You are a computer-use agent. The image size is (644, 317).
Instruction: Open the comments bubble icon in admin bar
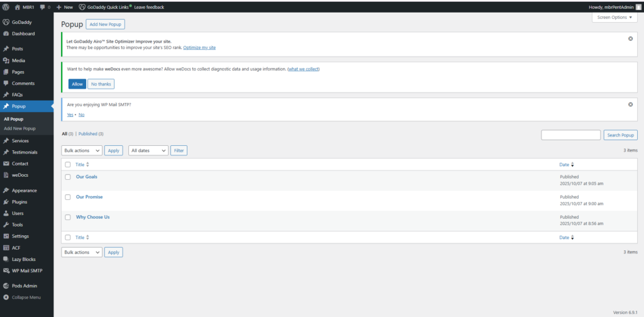pos(42,7)
